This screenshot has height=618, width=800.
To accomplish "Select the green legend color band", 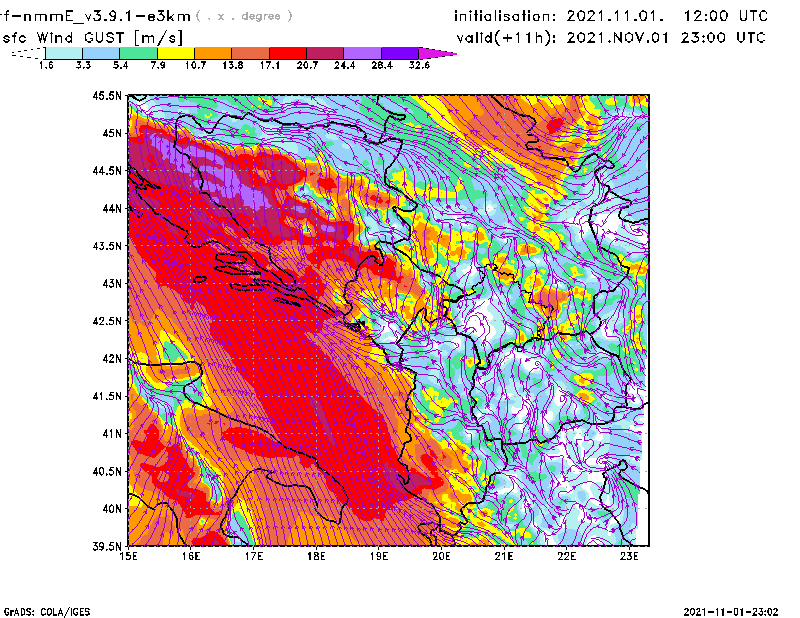I will point(138,53).
